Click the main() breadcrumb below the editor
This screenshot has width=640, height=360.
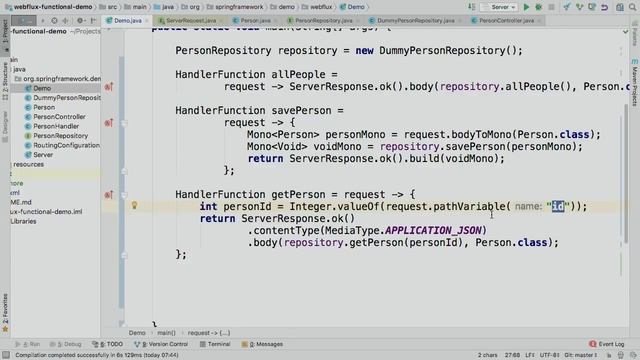pos(166,333)
